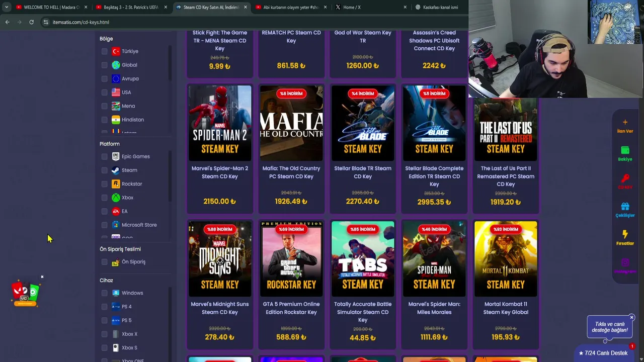Open the 7/24 Canlı Destek button
This screenshot has width=644, height=362.
[603, 353]
